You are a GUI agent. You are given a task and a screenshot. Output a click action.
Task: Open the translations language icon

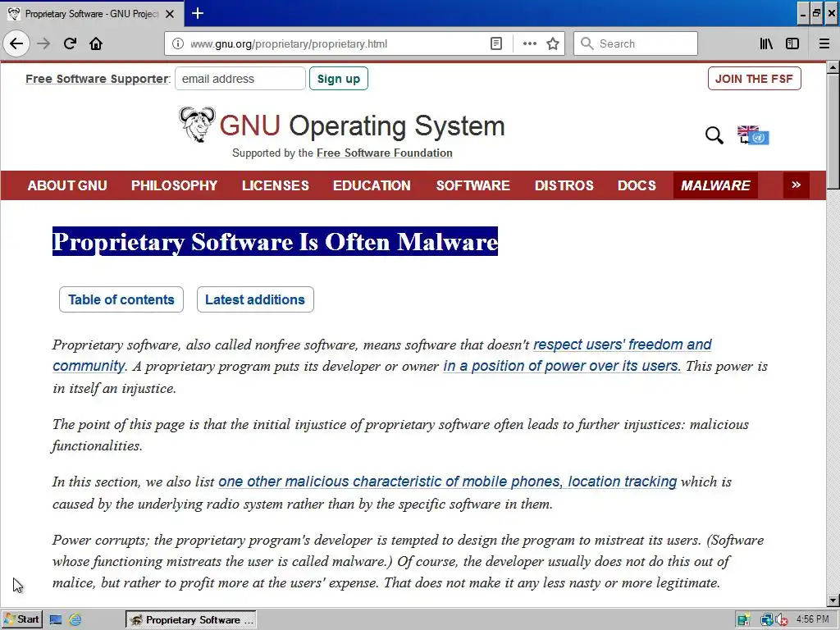pyautogui.click(x=753, y=135)
